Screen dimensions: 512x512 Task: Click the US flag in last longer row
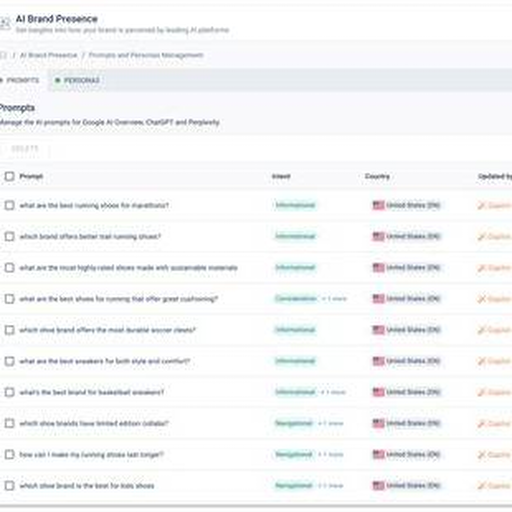(378, 454)
